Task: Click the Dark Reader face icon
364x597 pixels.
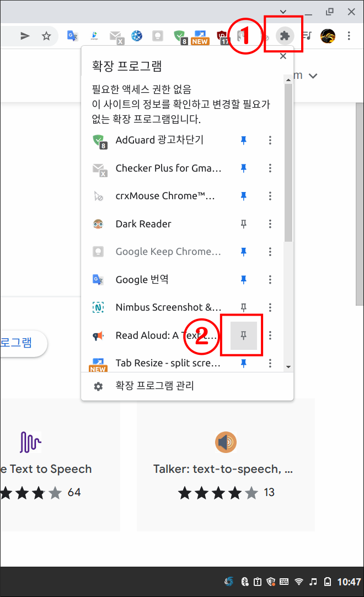Action: (98, 224)
